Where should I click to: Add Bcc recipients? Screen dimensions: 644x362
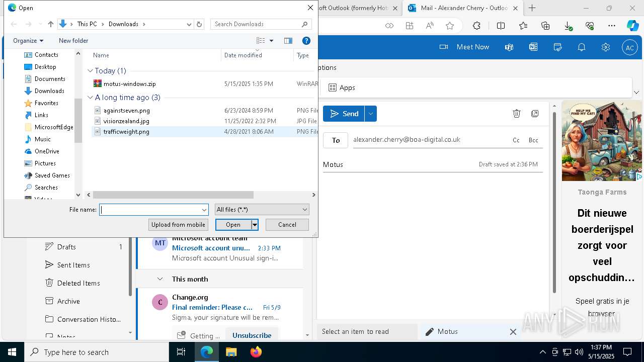[533, 140]
